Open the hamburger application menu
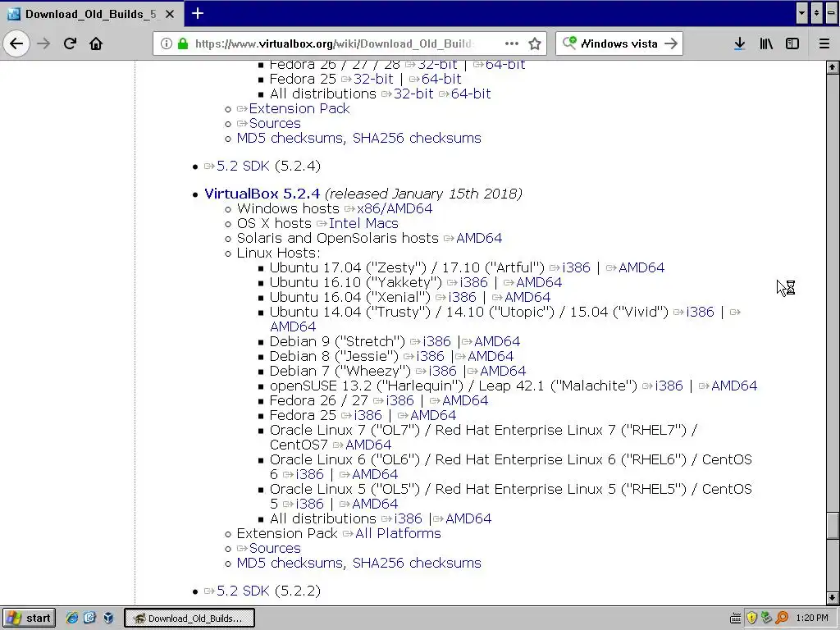The image size is (840, 630). [x=824, y=43]
